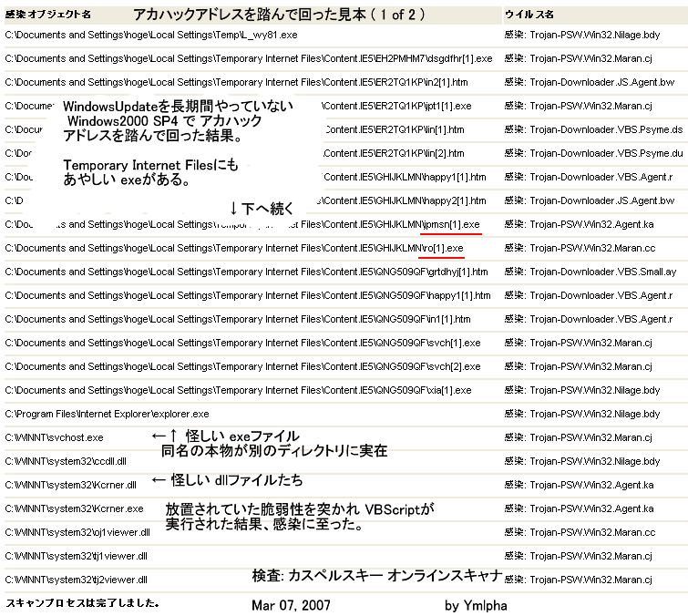Click the lin[2].htm path entry
The image size is (688, 616).
click(394, 154)
